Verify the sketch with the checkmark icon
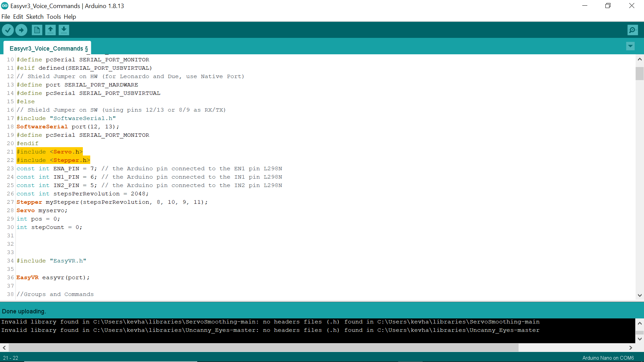 [x=8, y=30]
